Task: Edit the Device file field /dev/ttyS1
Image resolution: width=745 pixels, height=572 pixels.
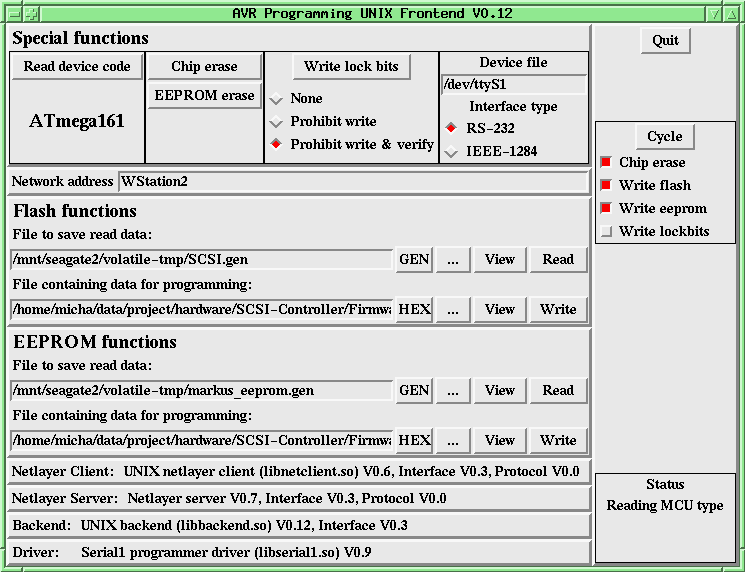Action: [x=514, y=85]
